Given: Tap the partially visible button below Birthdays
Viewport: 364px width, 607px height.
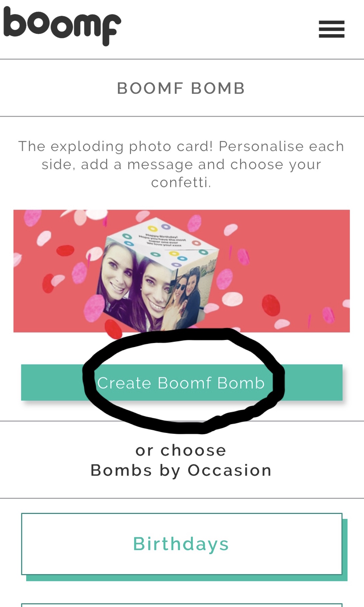Looking at the screenshot, I should (181, 605).
